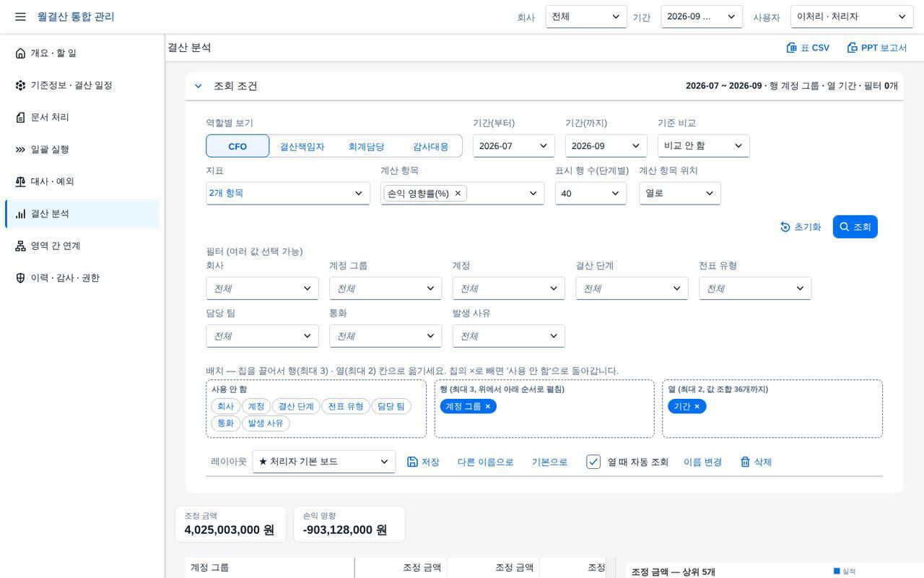Go to 일괄 실행 menu

point(82,150)
